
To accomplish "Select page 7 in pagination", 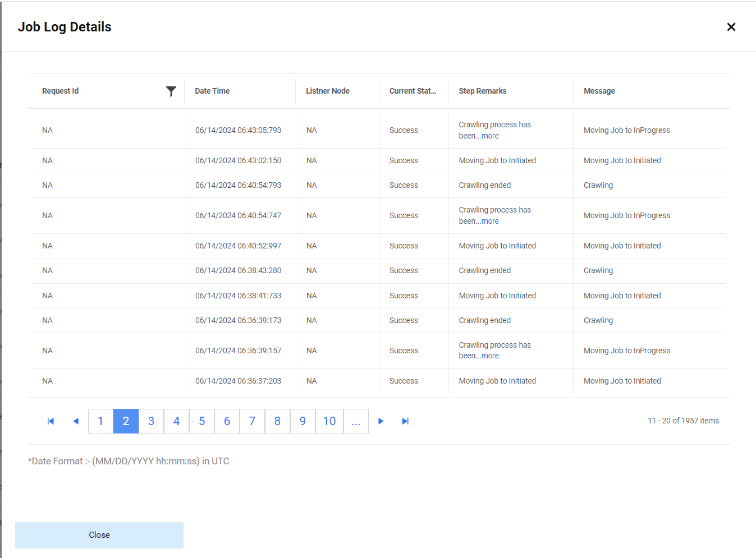I will 252,421.
